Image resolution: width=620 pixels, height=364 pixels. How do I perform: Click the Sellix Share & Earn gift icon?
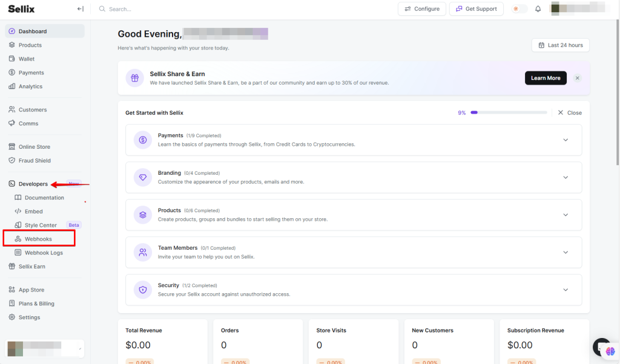pyautogui.click(x=134, y=78)
